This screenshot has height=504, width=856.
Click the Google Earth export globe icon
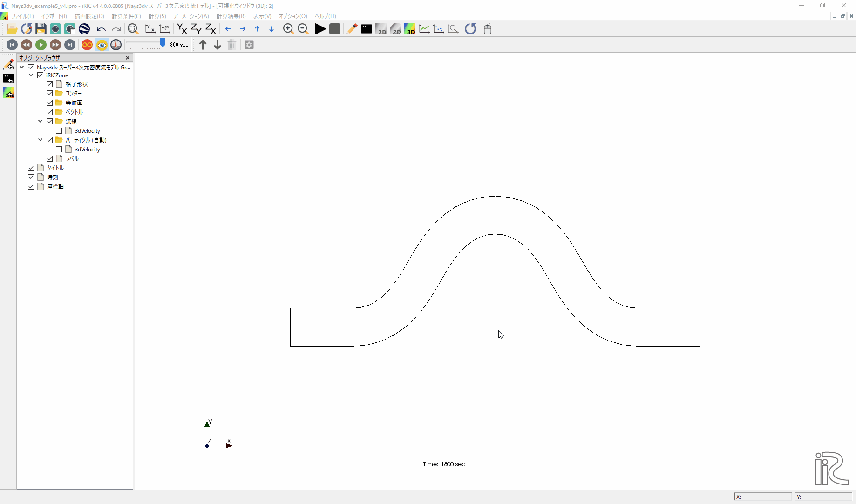[84, 29]
